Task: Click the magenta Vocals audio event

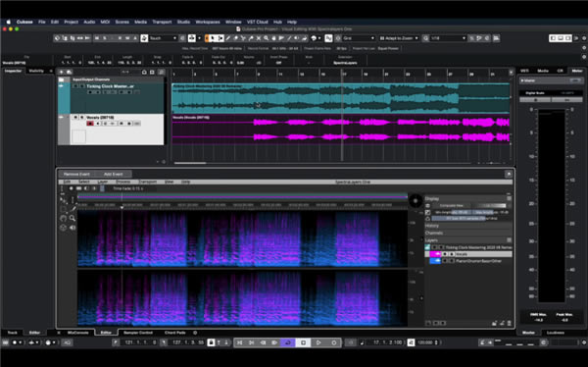Action: tap(341, 130)
